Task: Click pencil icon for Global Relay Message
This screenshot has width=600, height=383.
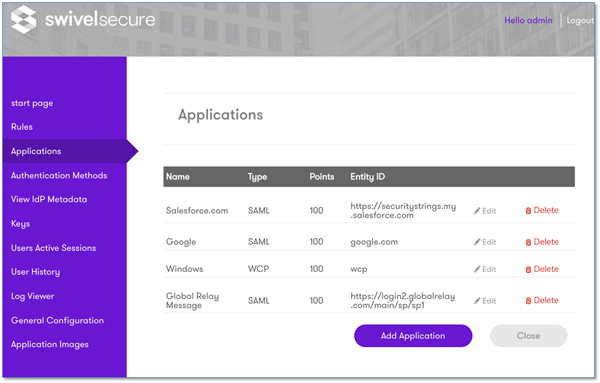Action: pos(477,301)
